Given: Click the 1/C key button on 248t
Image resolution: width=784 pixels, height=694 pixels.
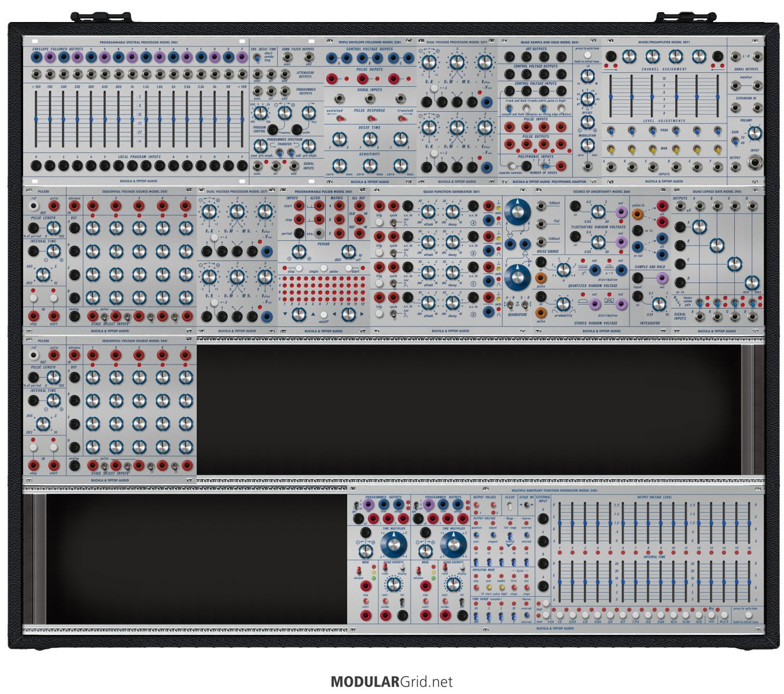Looking at the screenshot, I should pyautogui.click(x=560, y=615).
